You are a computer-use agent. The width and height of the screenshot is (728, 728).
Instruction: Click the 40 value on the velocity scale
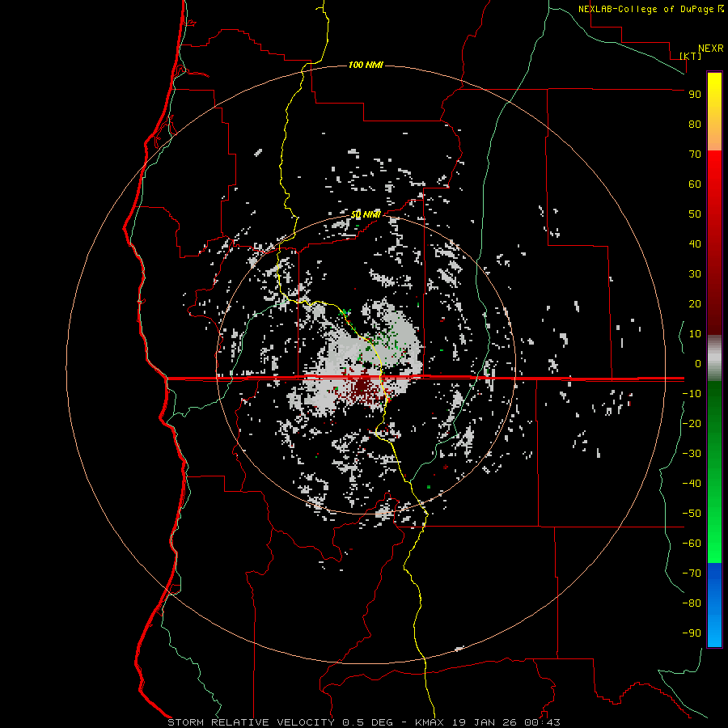695,243
